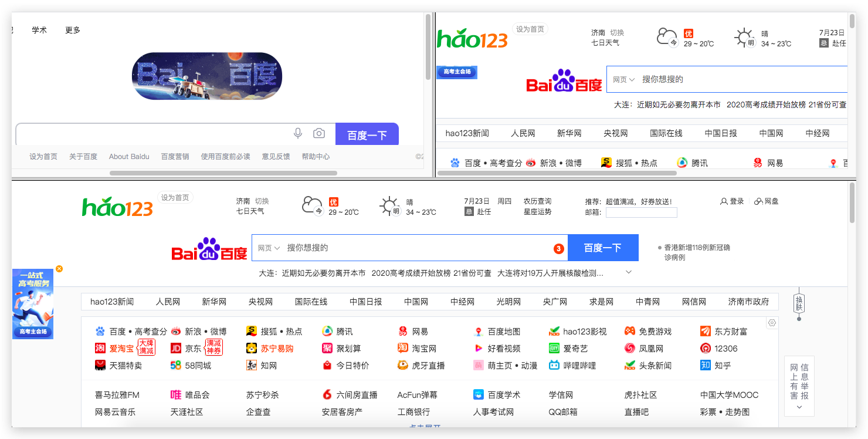Open 济南市政府 tab in bottom pane
The image size is (868, 439).
click(748, 302)
